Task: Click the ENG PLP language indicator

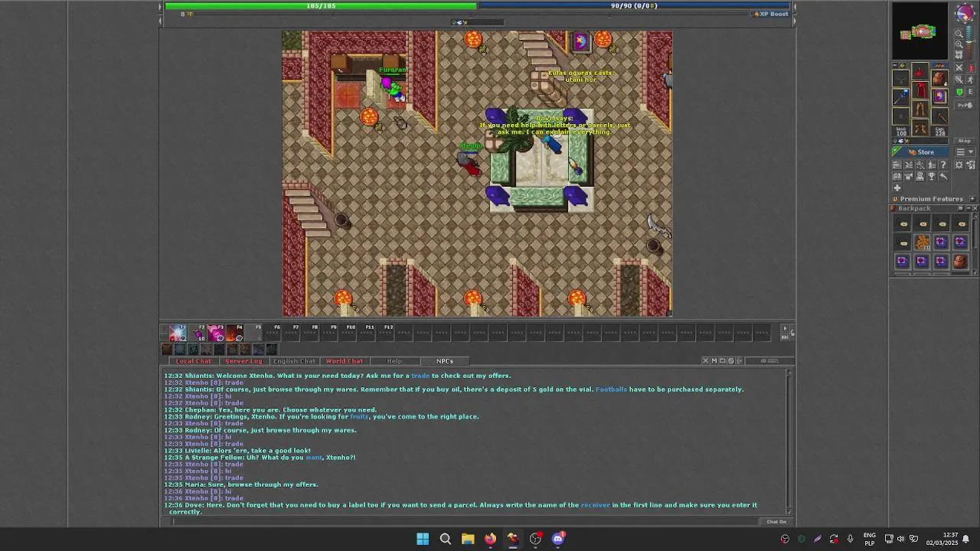Action: (870, 539)
